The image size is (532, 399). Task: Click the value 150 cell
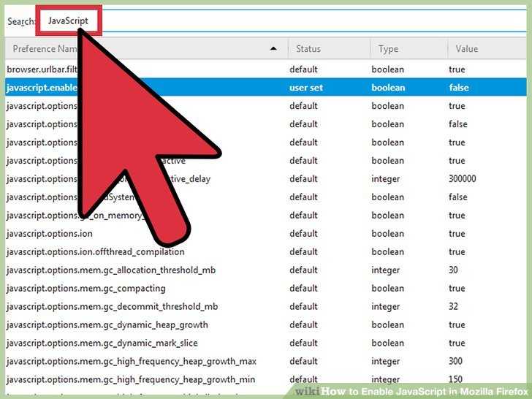455,379
